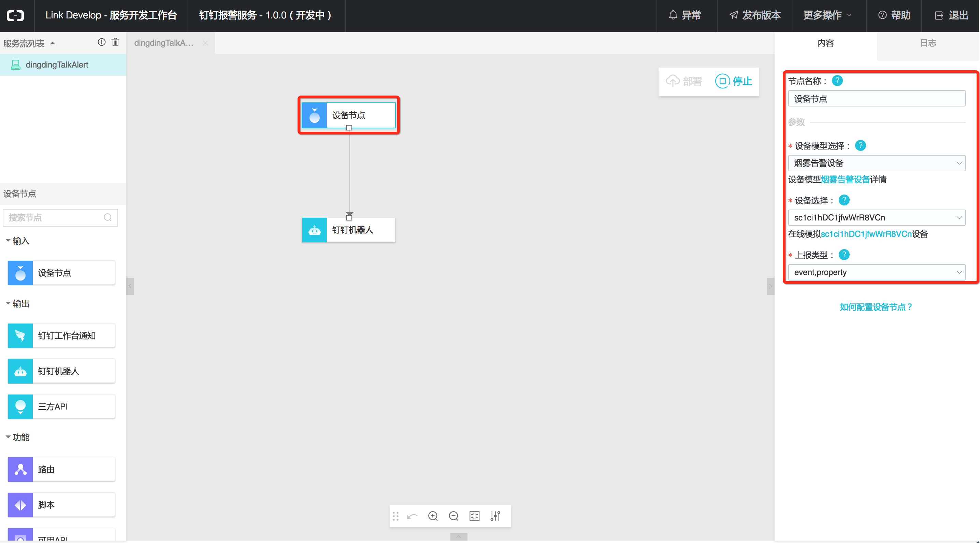Image resolution: width=980 pixels, height=544 pixels.
Task: Open the 如何配置设备节点？ help link
Action: (x=877, y=306)
